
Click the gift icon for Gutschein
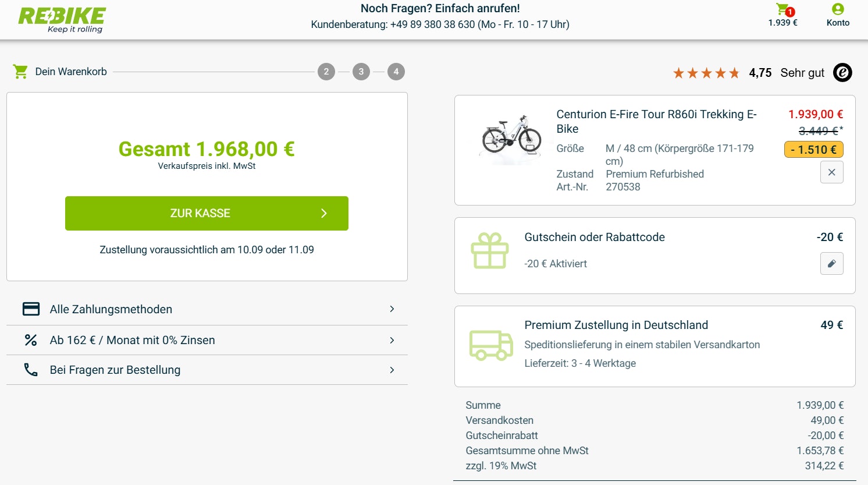coord(491,250)
